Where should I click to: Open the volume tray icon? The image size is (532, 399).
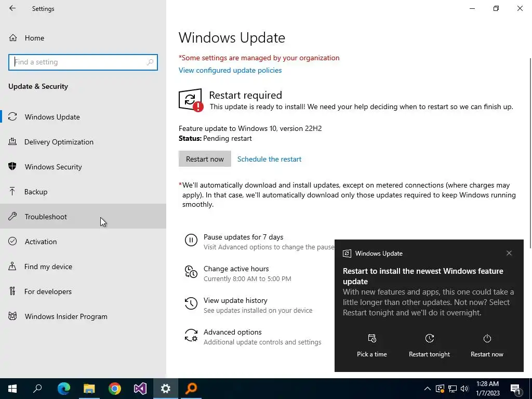464,389
